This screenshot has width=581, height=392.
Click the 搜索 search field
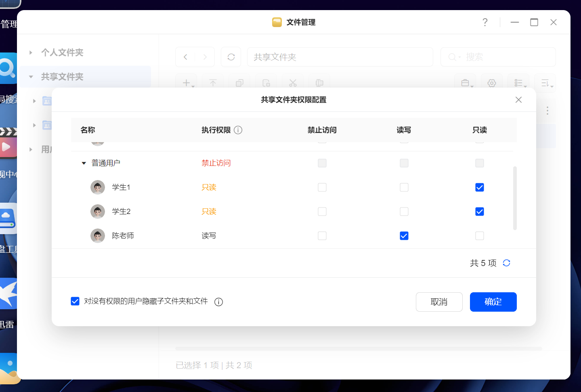[498, 57]
